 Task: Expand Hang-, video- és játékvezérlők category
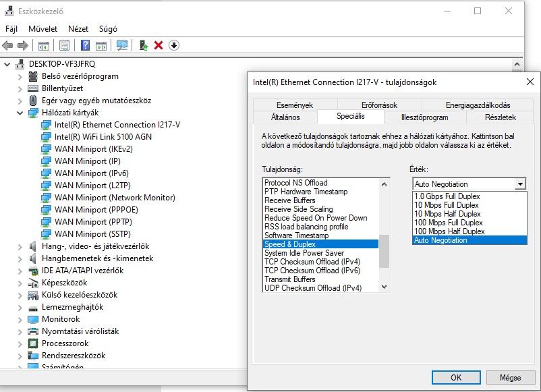(20, 246)
